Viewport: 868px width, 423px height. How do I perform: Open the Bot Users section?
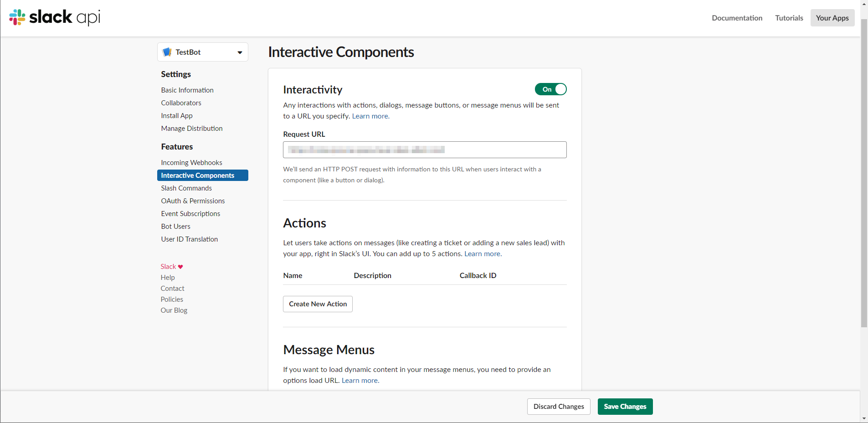click(175, 227)
